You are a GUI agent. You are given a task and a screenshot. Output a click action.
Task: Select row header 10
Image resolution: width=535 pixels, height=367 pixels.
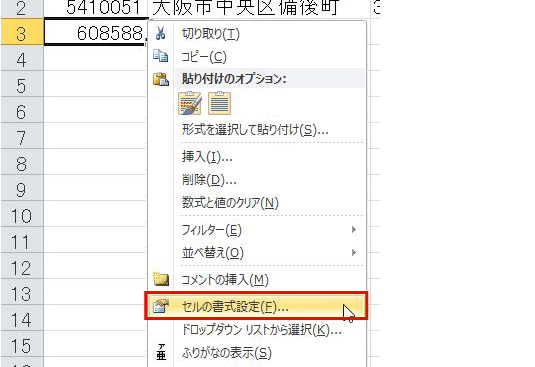pyautogui.click(x=22, y=214)
